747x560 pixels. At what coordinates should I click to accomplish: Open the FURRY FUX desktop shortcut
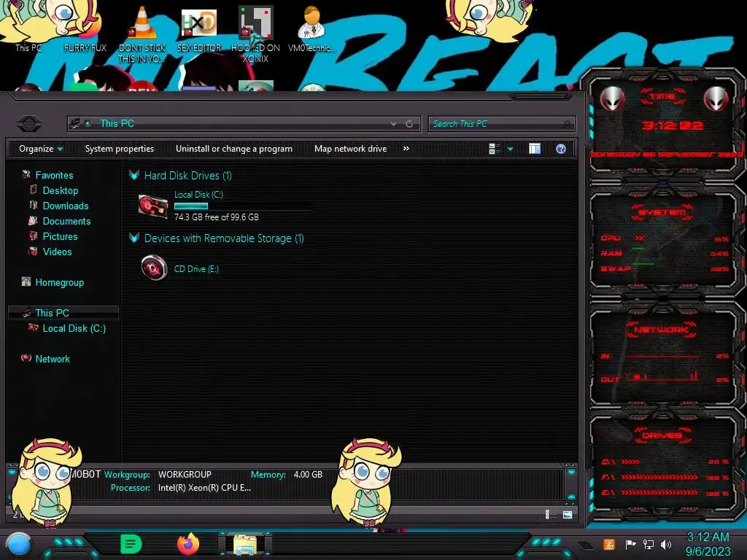pos(85,47)
